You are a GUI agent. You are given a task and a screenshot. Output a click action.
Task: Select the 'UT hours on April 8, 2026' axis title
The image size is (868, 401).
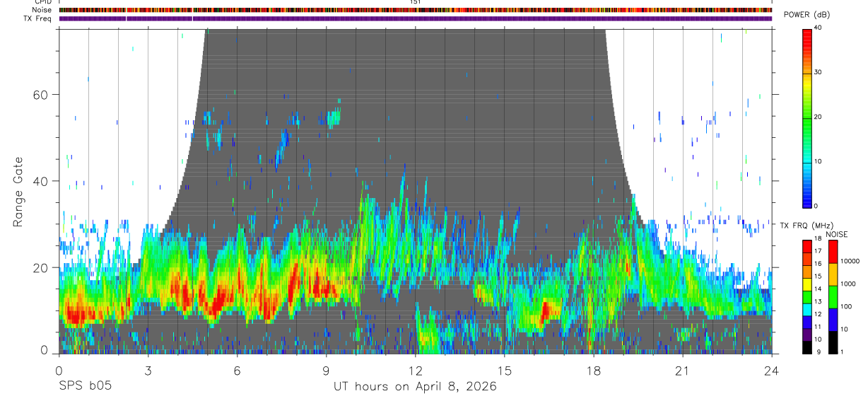[415, 386]
